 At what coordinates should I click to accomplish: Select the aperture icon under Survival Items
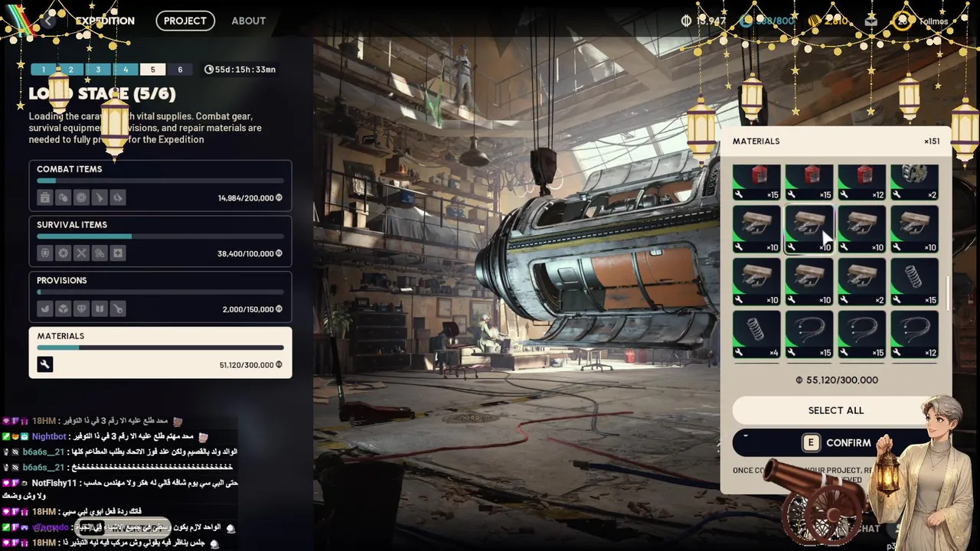point(63,253)
